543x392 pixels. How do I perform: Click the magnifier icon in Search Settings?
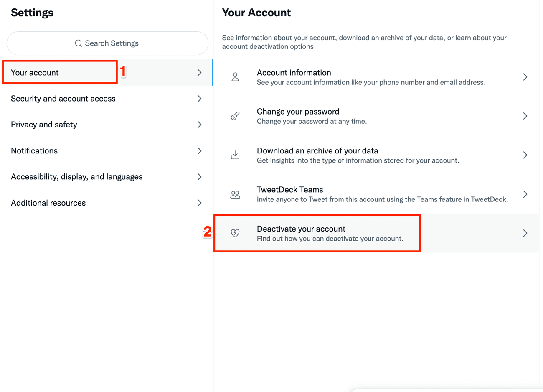tap(79, 43)
